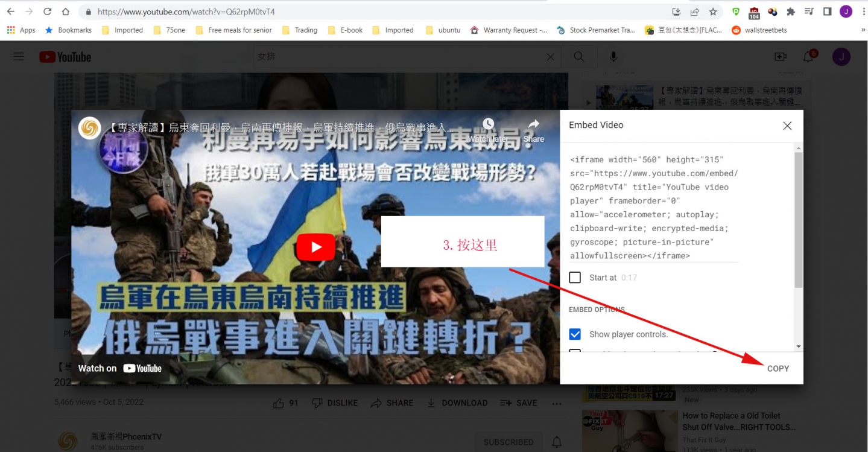The width and height of the screenshot is (868, 452).
Task: Open the red calendar extension badge 104
Action: pyautogui.click(x=754, y=12)
